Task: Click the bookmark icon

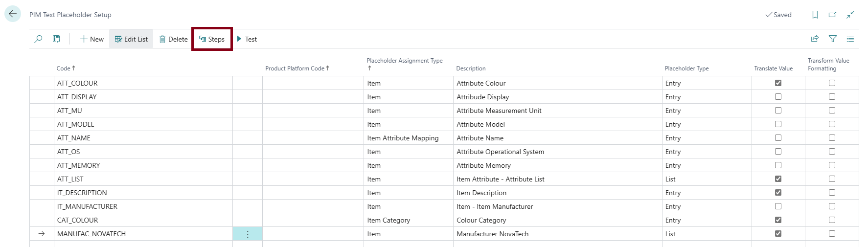Action: pos(815,15)
